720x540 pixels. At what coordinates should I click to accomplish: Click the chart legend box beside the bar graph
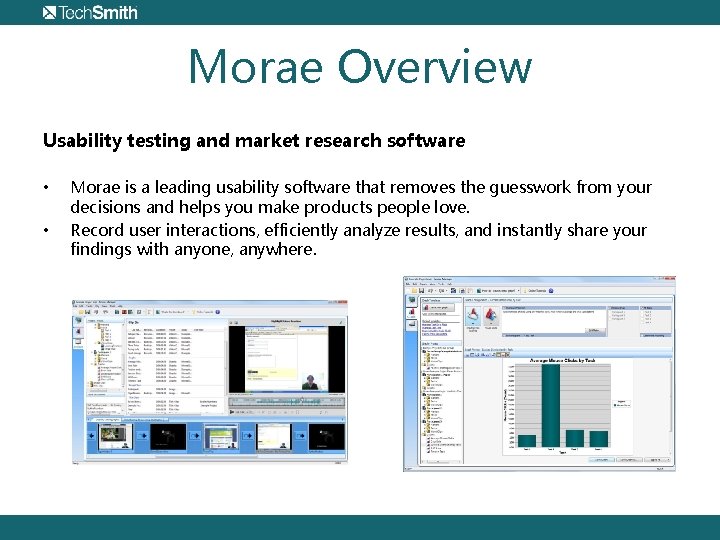(622, 404)
